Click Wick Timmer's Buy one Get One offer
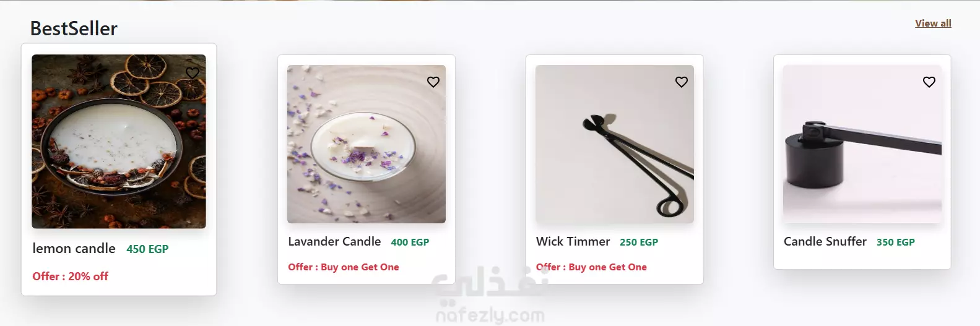 pyautogui.click(x=591, y=267)
